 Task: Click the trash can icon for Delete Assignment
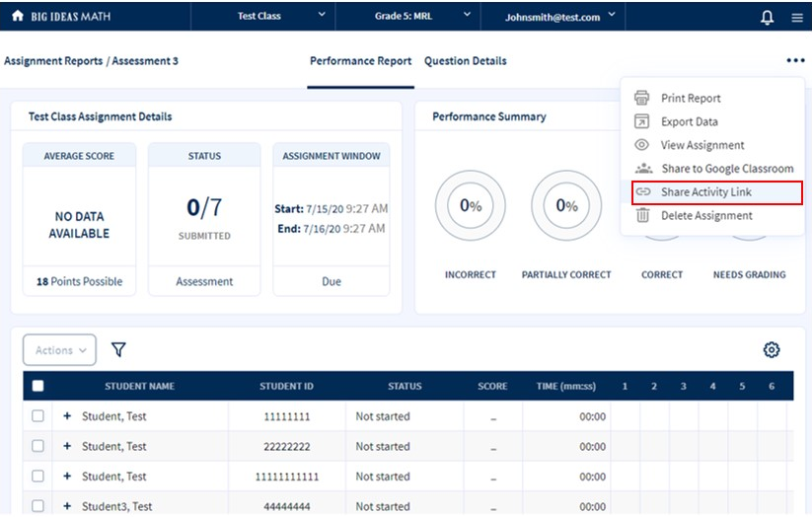(642, 215)
